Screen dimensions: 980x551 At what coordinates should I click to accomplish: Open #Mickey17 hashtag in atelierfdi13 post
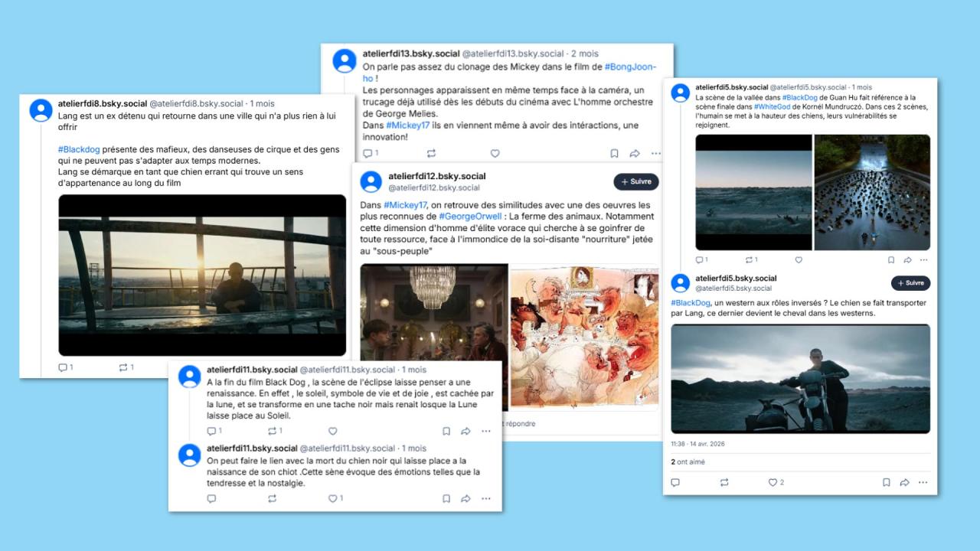(407, 126)
